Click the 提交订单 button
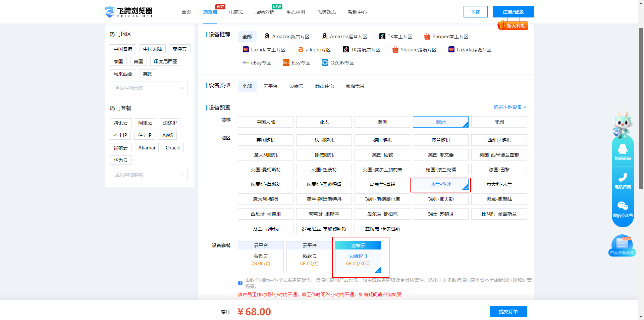644x320 pixels. click(508, 312)
